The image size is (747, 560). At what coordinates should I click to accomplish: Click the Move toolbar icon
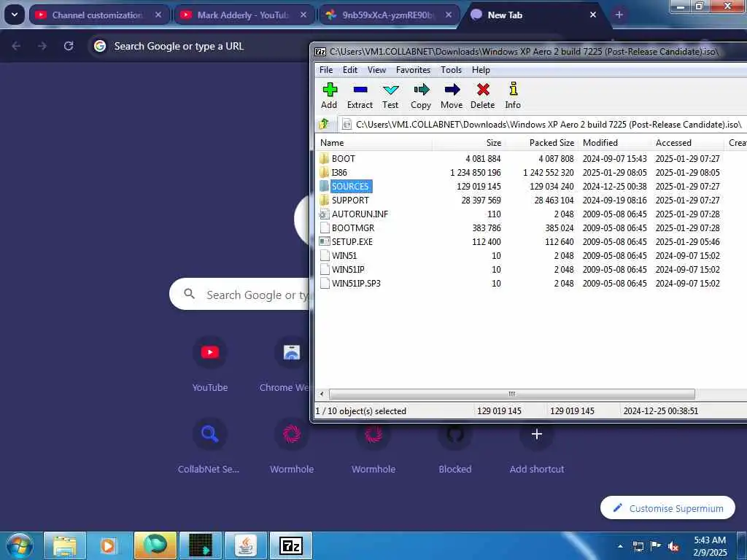(x=452, y=96)
